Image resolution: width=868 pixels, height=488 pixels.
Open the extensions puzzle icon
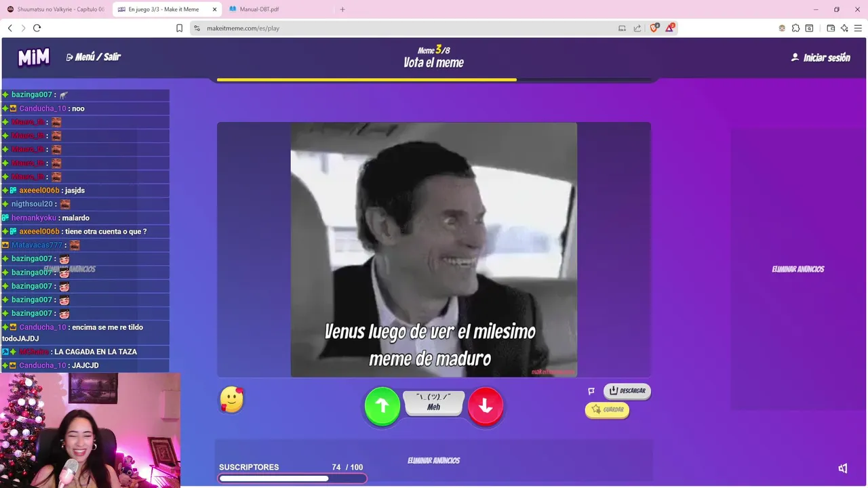795,28
